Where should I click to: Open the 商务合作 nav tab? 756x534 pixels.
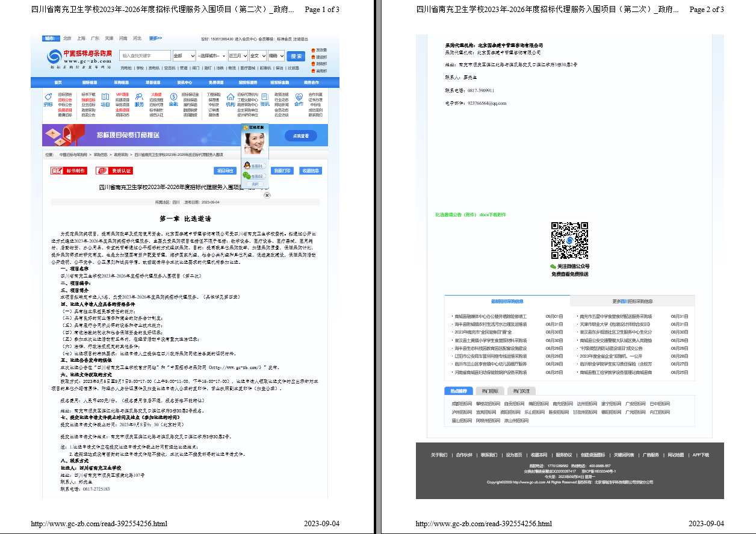pos(311,82)
